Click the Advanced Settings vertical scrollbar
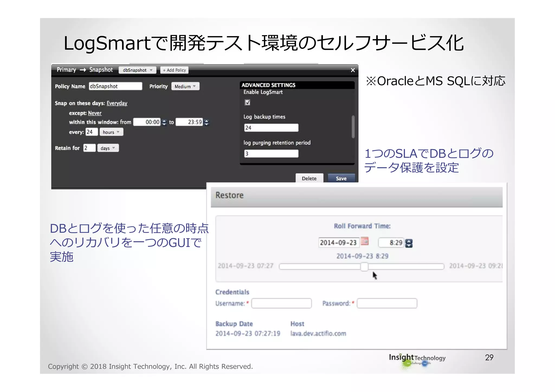The image size is (555, 392). pos(353,127)
